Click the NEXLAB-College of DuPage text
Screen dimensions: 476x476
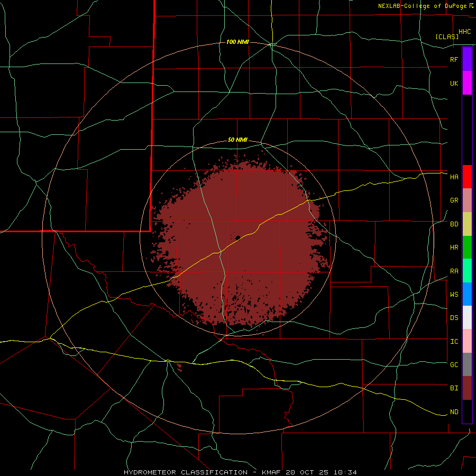click(x=423, y=6)
